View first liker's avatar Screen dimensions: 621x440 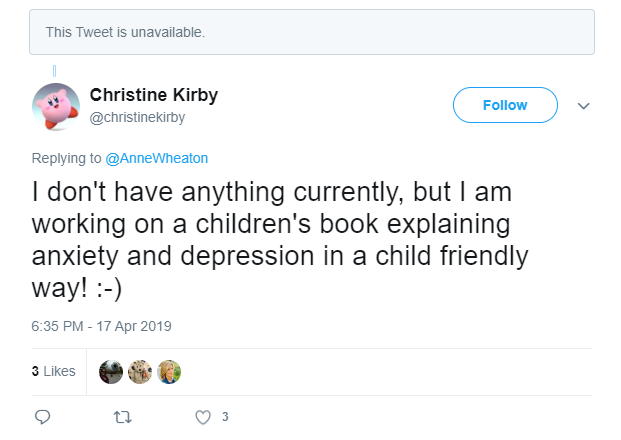click(110, 372)
